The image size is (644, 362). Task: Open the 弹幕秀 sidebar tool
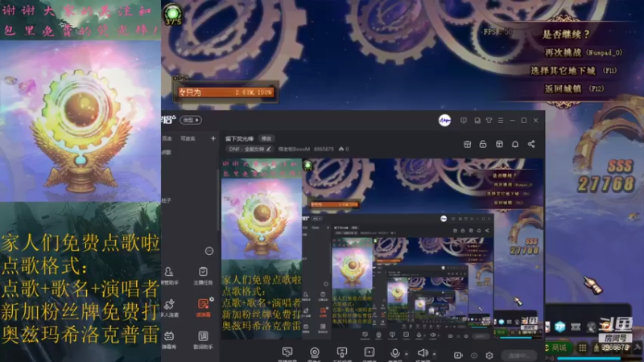pos(169,340)
